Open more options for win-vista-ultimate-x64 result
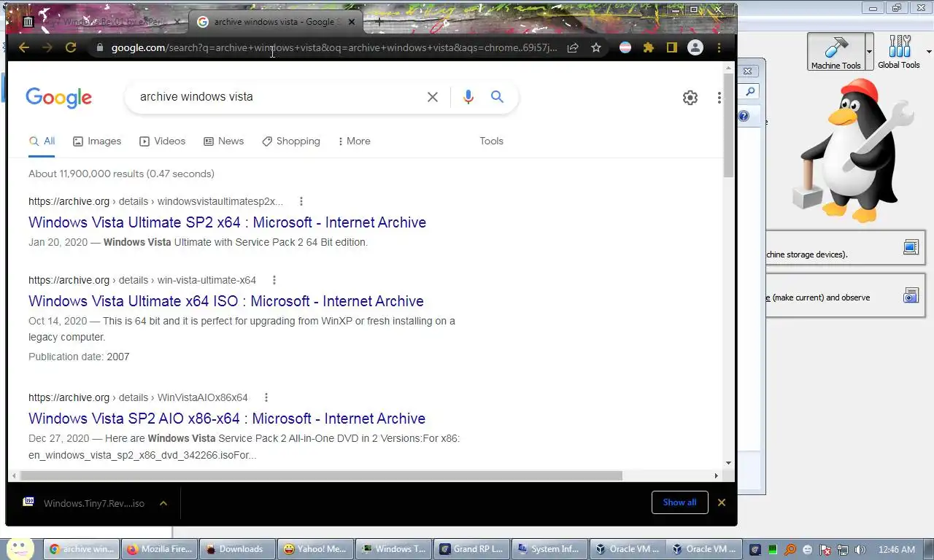The image size is (934, 560). click(274, 280)
